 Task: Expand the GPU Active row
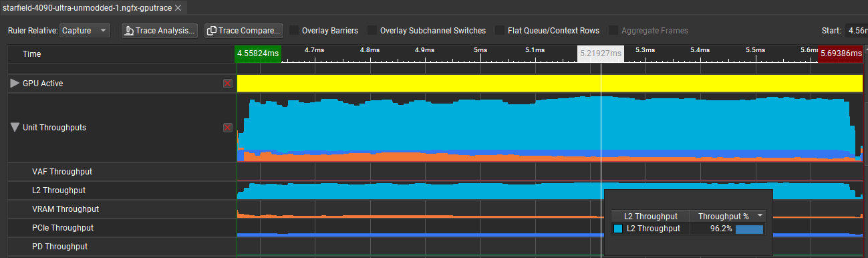(15, 83)
